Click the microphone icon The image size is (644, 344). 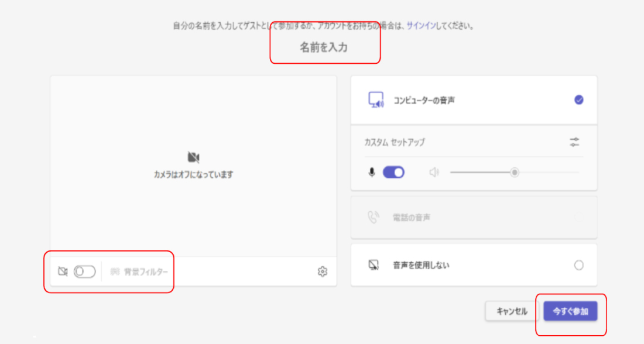(x=372, y=173)
